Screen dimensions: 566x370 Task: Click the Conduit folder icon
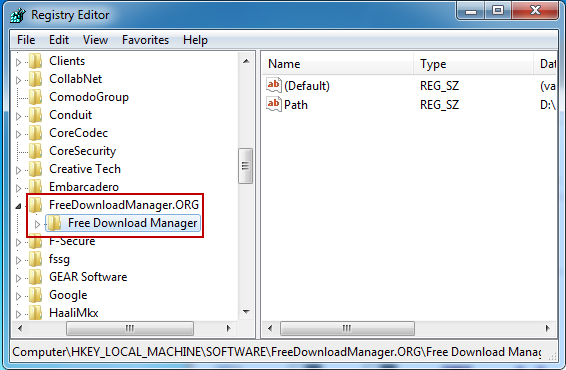pyautogui.click(x=35, y=115)
